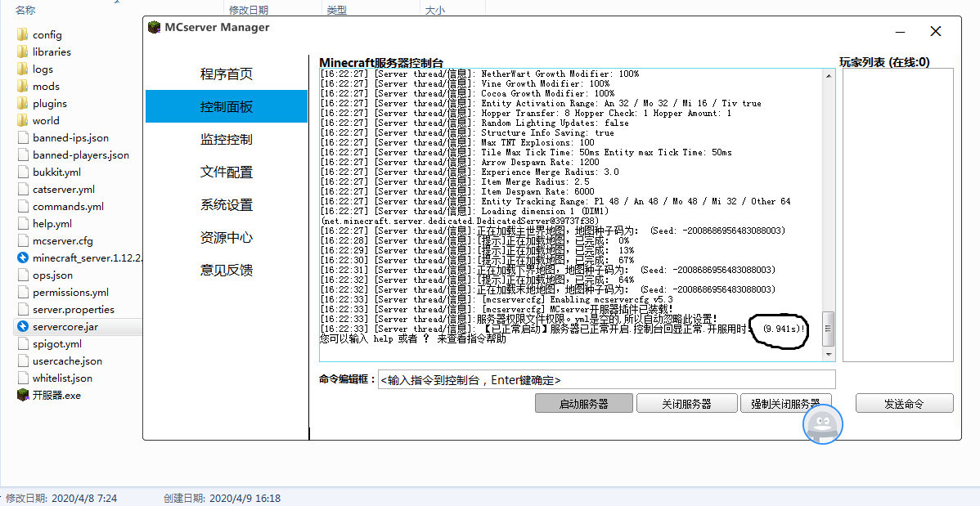
Task: Close the MCserver Manager window
Action: pos(936,31)
